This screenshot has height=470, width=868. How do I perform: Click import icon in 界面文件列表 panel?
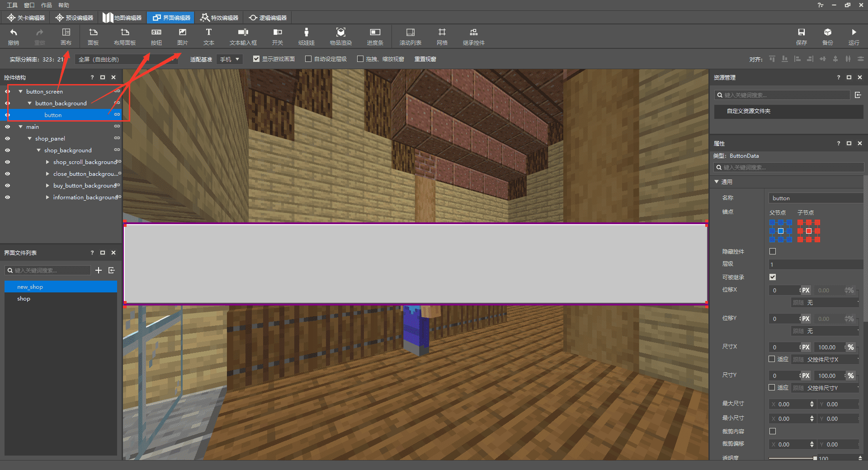(112, 270)
